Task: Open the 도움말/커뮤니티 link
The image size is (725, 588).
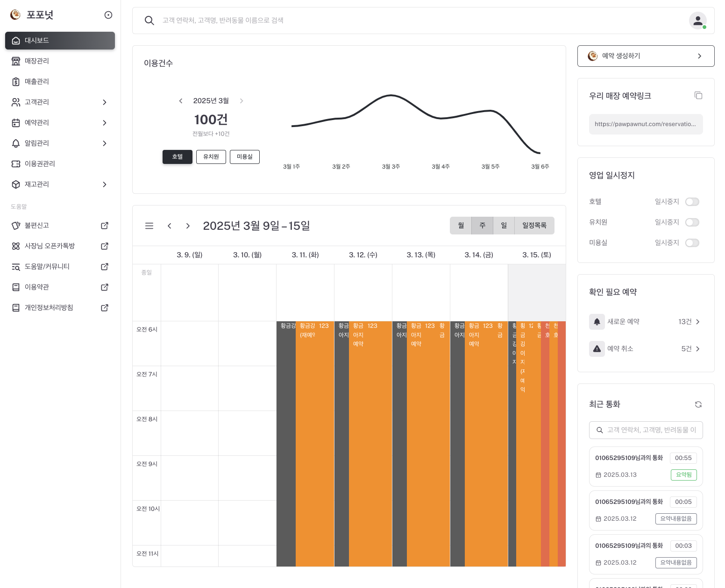Action: pyautogui.click(x=60, y=267)
